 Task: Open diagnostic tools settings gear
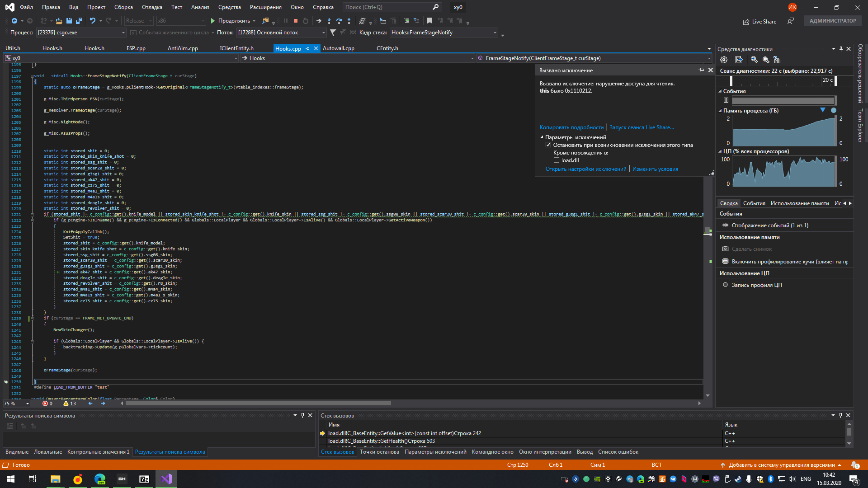pos(724,60)
